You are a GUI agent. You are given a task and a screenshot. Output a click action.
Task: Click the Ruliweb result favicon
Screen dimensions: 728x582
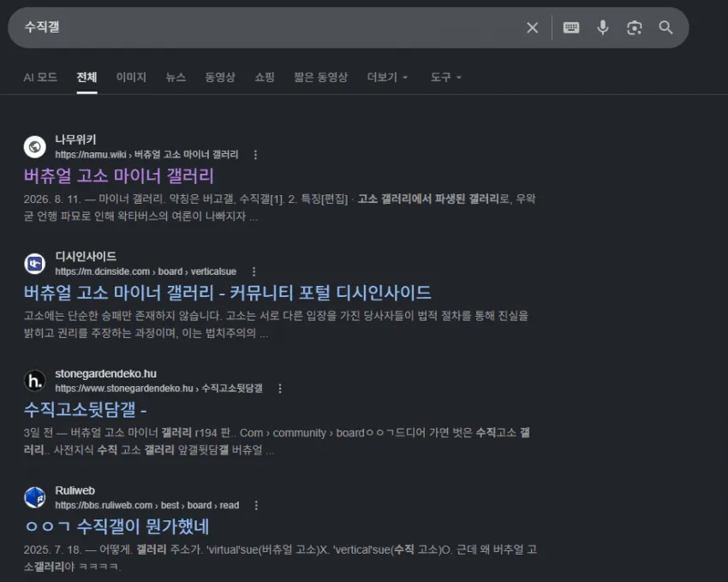pyautogui.click(x=35, y=497)
